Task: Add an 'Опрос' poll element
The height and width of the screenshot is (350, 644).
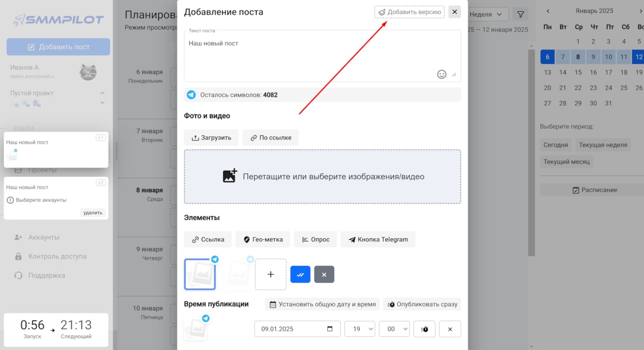Action: click(316, 239)
